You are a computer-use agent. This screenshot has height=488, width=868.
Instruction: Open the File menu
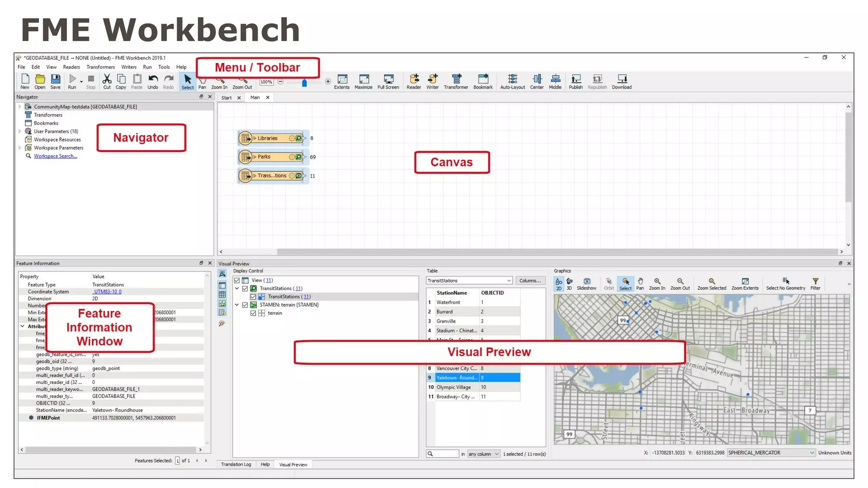21,67
